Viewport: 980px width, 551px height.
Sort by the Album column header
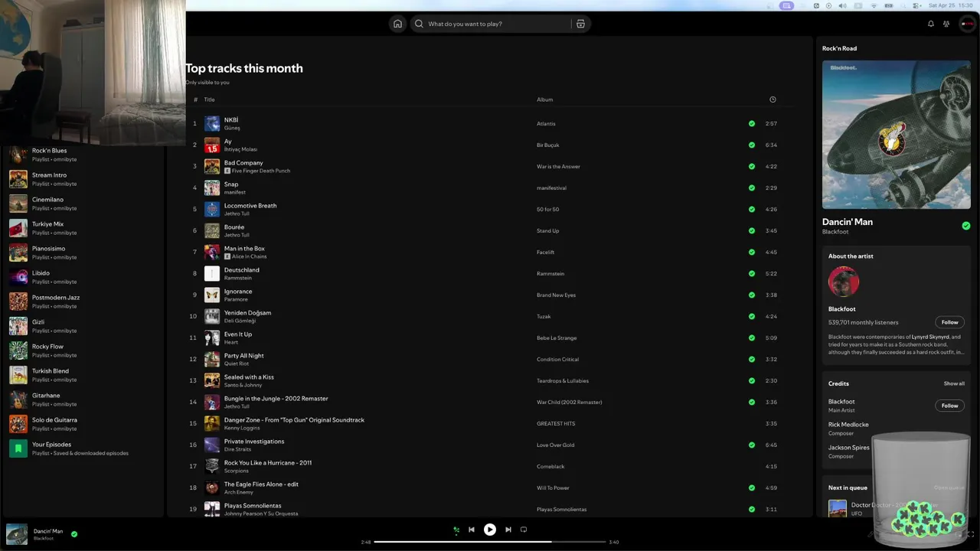[x=544, y=99]
